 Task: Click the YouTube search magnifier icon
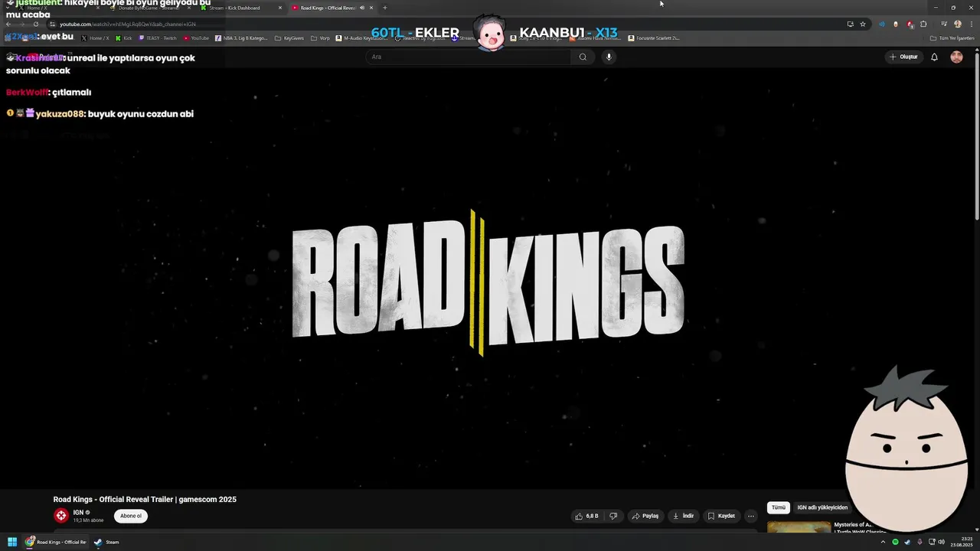click(x=583, y=57)
